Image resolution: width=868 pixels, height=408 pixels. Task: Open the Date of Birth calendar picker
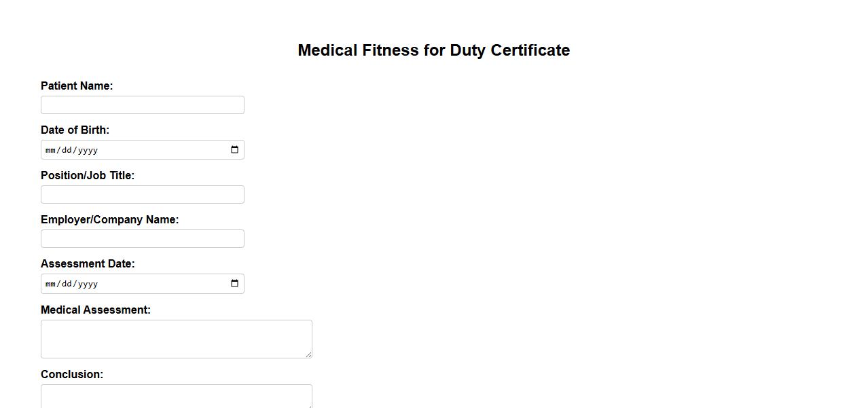pyautogui.click(x=234, y=150)
